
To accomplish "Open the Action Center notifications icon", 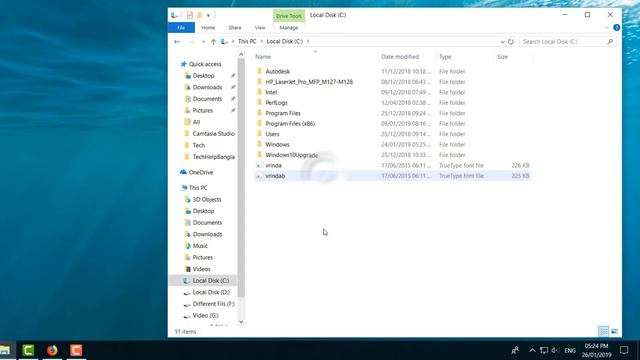I will pos(624,350).
